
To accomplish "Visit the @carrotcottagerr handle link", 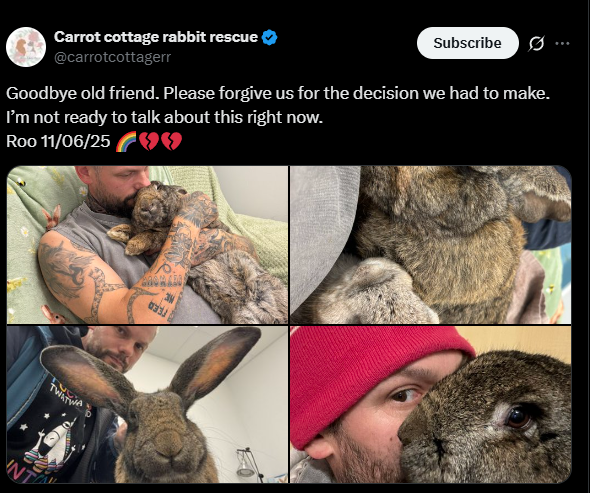I will (x=113, y=57).
